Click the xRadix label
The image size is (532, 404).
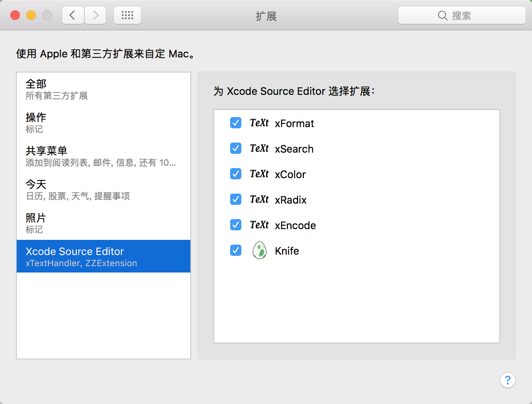[x=291, y=200]
